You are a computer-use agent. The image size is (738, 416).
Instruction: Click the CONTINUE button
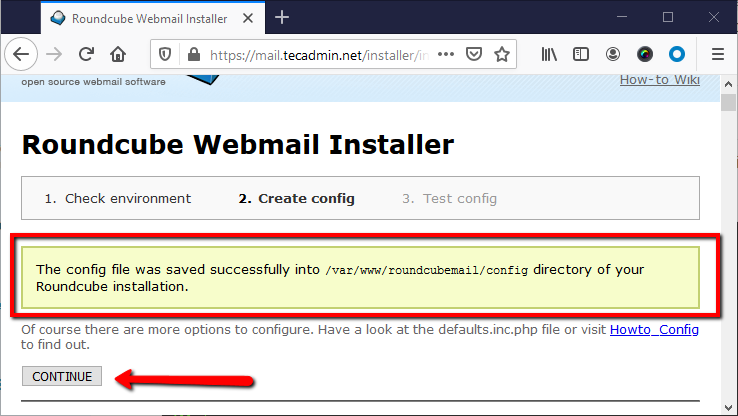[x=62, y=376]
